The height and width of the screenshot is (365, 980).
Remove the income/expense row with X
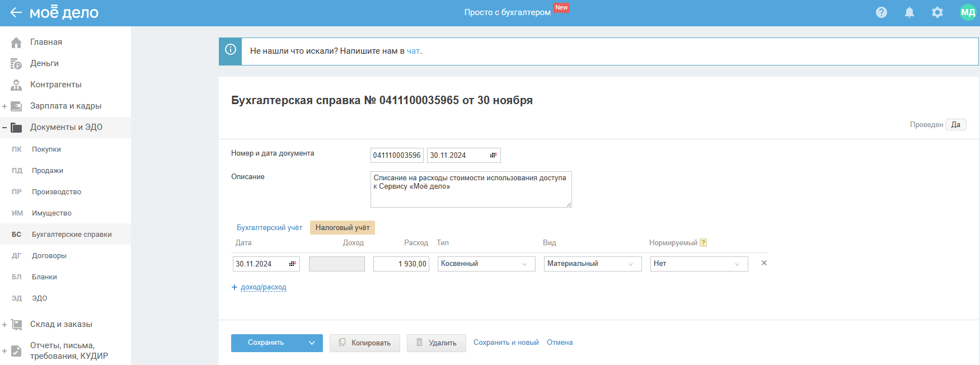point(764,263)
